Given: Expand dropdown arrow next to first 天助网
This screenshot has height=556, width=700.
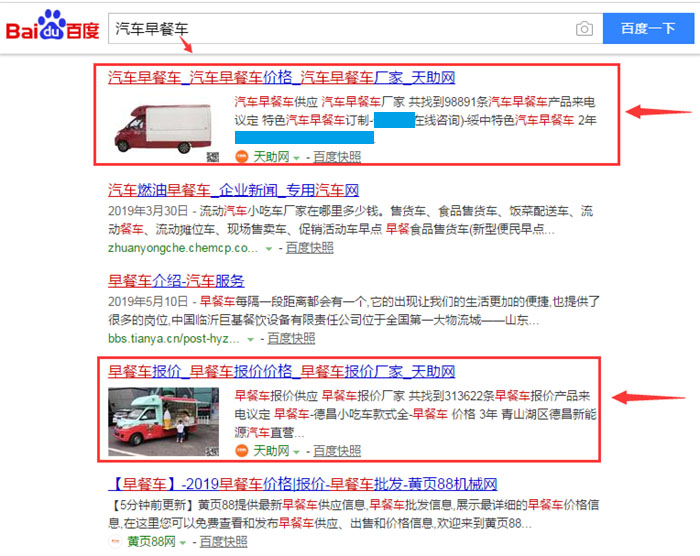Looking at the screenshot, I should (x=296, y=157).
